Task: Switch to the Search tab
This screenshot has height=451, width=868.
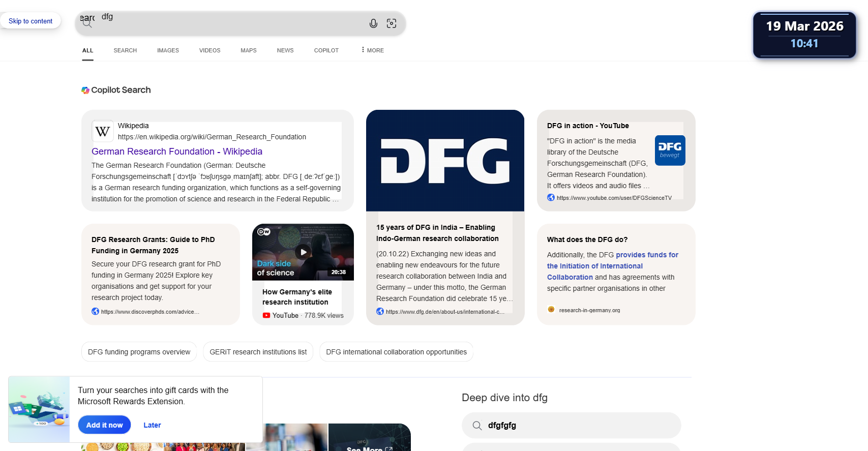Action: [125, 50]
